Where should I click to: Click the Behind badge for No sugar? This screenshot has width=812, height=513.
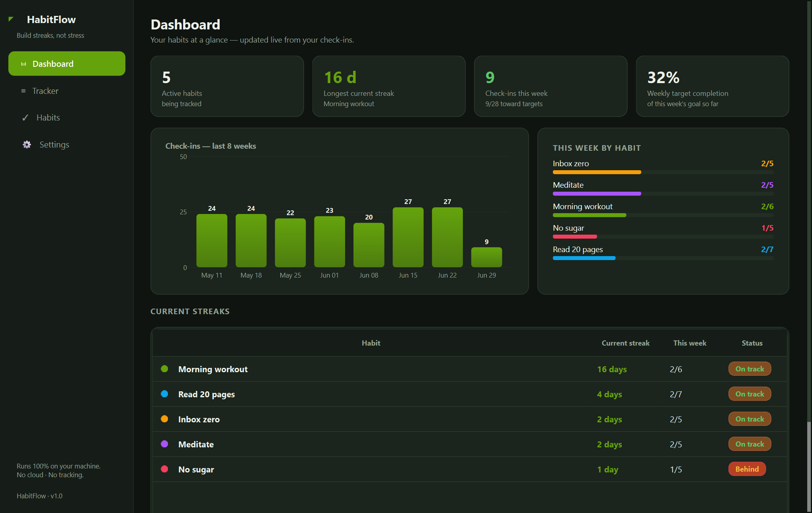[747, 469]
